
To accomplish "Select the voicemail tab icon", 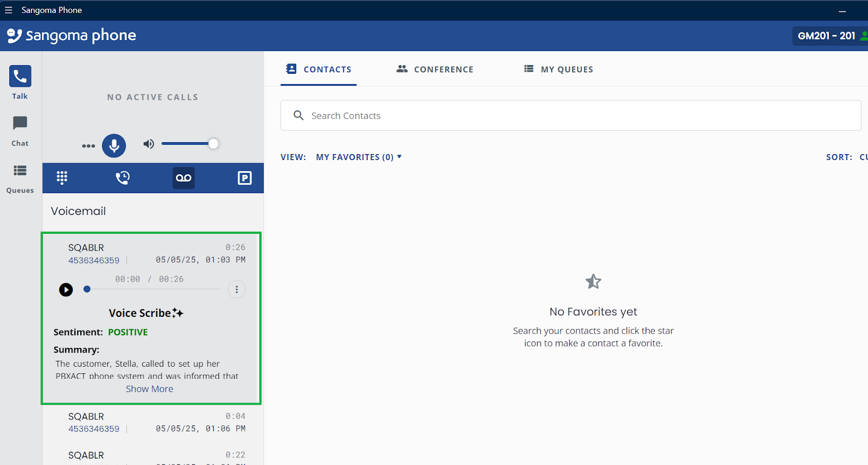I will [x=184, y=178].
